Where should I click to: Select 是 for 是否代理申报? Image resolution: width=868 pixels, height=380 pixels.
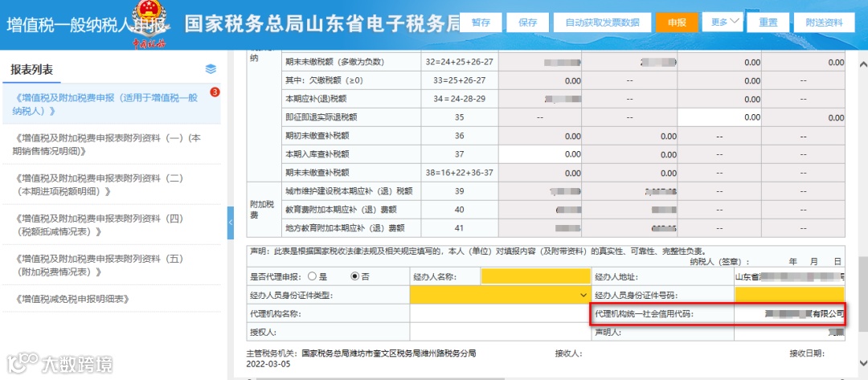click(x=312, y=276)
